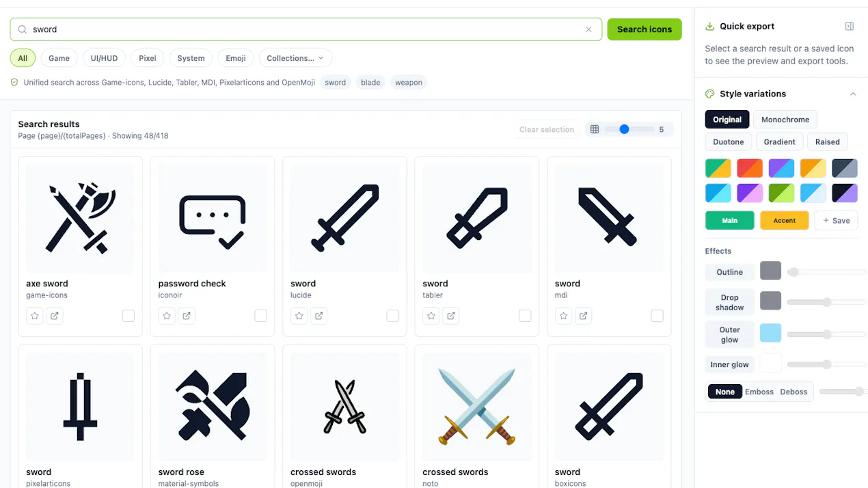Filter results by Emoji category
This screenshot has height=488, width=868.
click(236, 58)
